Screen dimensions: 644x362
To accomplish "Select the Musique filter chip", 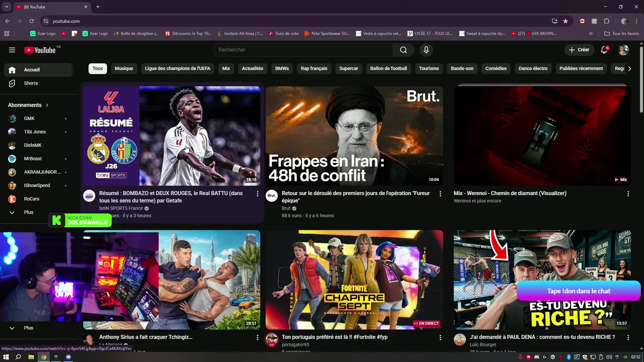I will pos(124,68).
